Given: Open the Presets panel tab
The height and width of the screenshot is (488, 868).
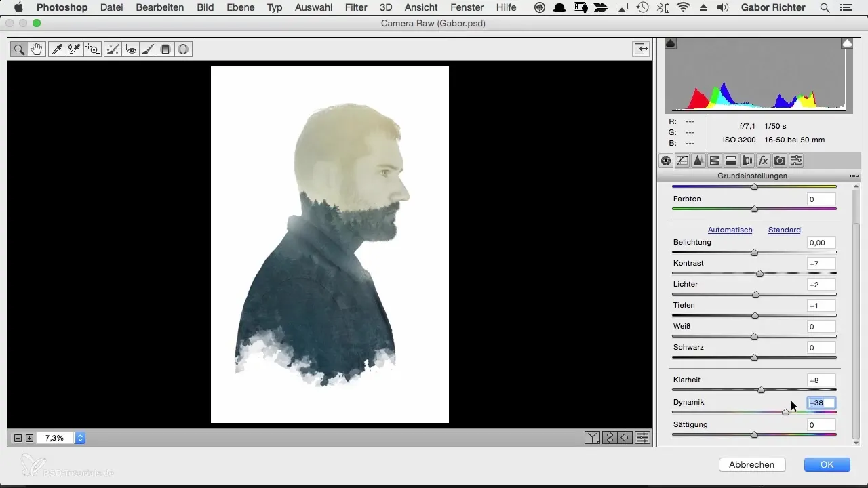Looking at the screenshot, I should pyautogui.click(x=796, y=161).
